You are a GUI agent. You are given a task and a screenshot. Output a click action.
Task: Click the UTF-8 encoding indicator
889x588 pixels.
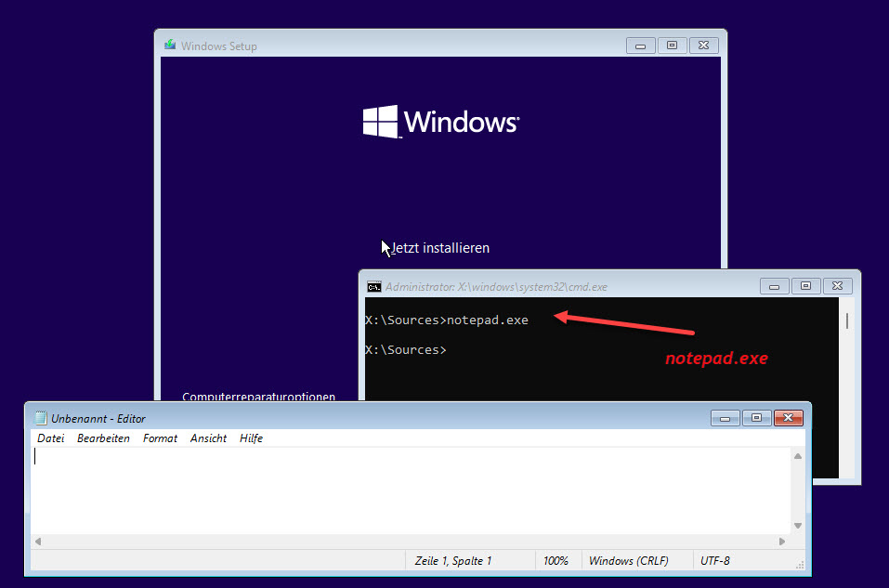[715, 559]
